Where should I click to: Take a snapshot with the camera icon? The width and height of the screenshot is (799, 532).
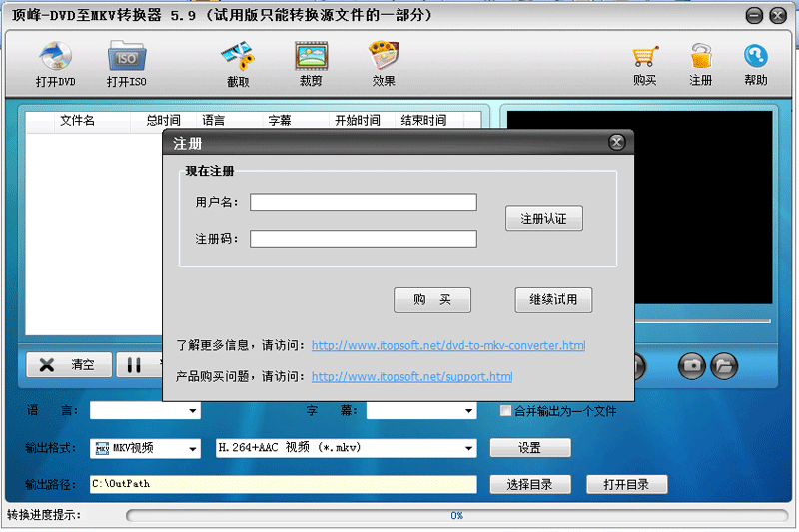point(691,366)
